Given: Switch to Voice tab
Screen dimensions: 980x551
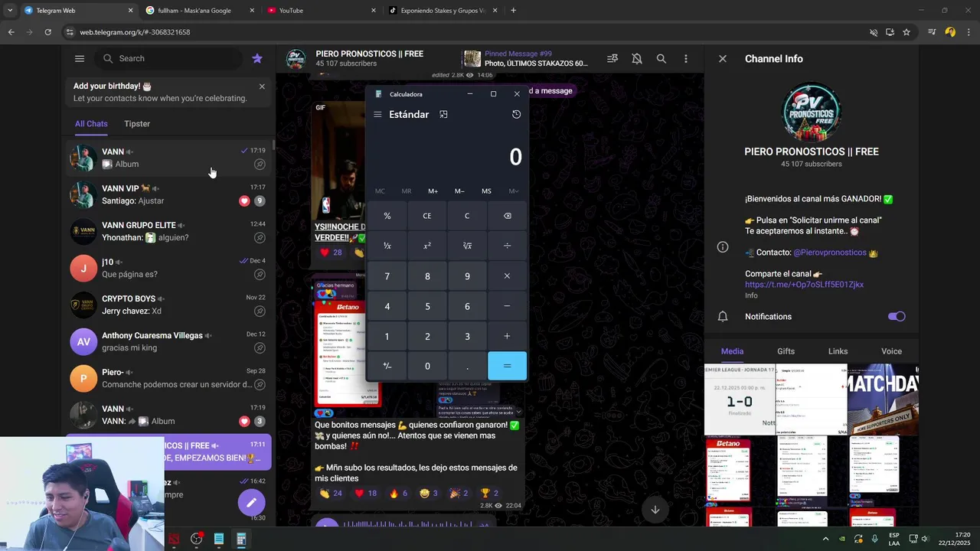Looking at the screenshot, I should 891,351.
